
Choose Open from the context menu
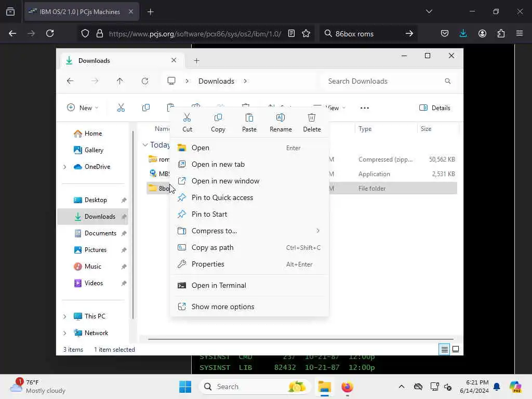249,148
